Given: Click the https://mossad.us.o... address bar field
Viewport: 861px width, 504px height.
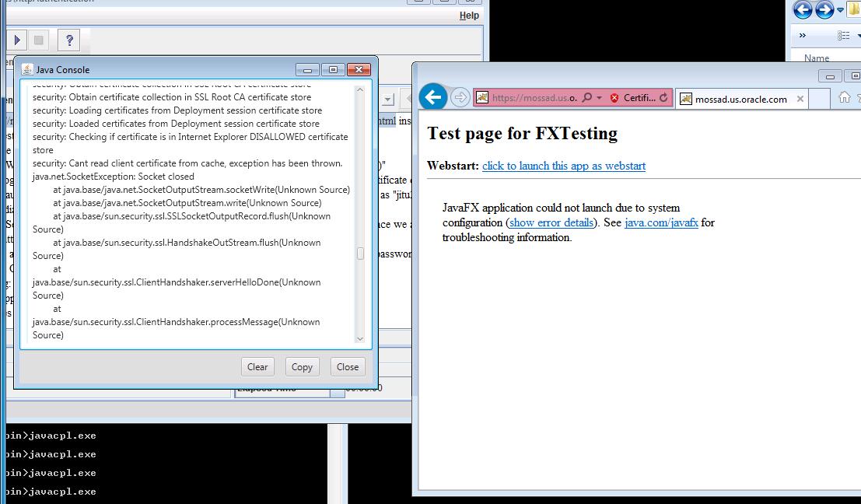Looking at the screenshot, I should (x=534, y=98).
